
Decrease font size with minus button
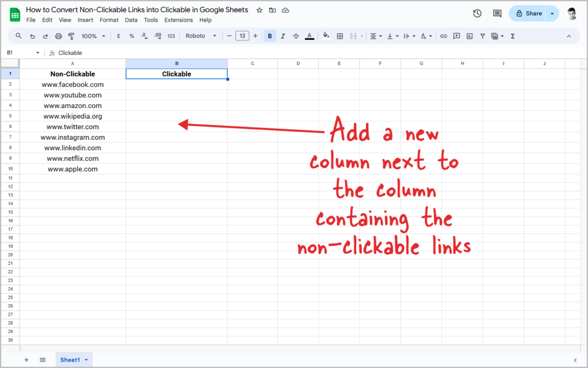229,36
